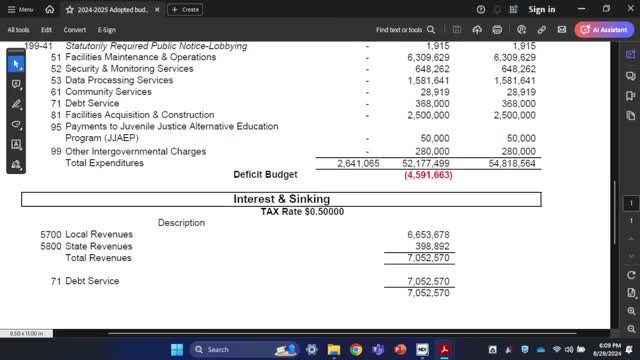Click the Interest & Sinking heading
The image size is (640, 360).
(x=282, y=199)
